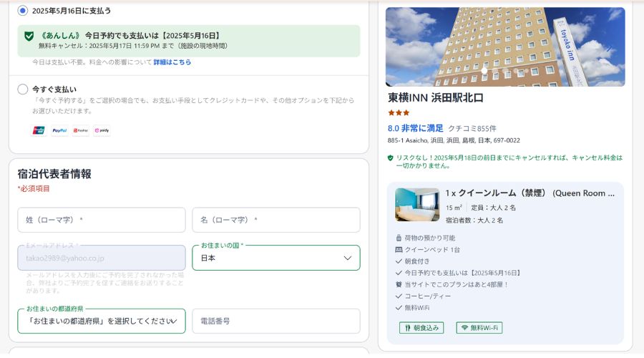Click the luggage storage icon

pos(399,238)
